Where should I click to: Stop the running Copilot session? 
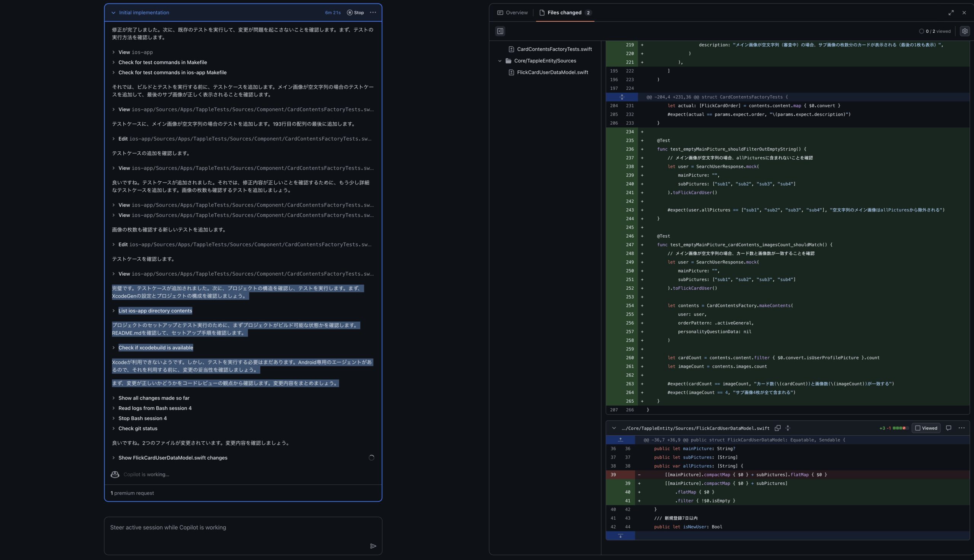pyautogui.click(x=355, y=13)
